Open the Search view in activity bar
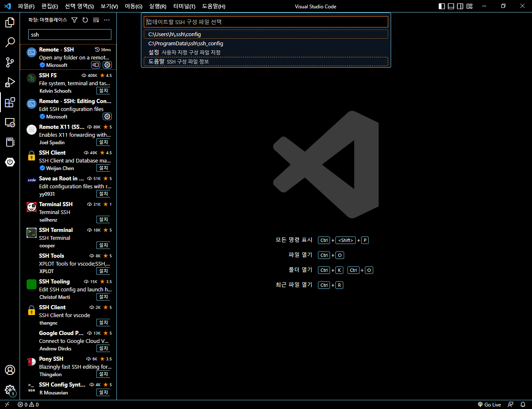The height and width of the screenshot is (409, 532). 10,42
